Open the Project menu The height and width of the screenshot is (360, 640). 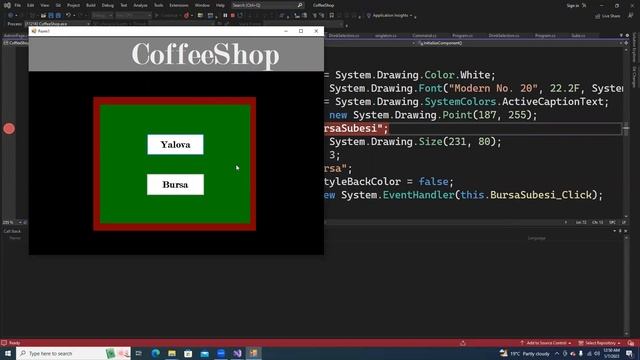pyautogui.click(x=73, y=5)
